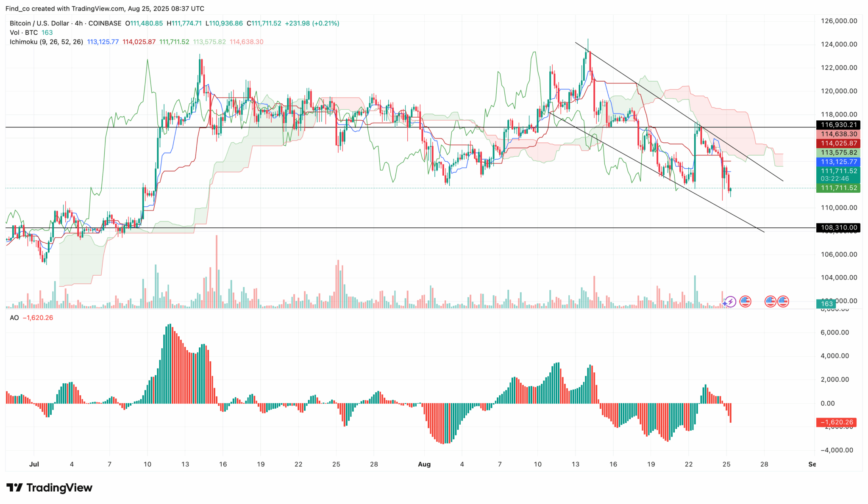Click the current price 111,711.52 countdown label

pyautogui.click(x=838, y=175)
